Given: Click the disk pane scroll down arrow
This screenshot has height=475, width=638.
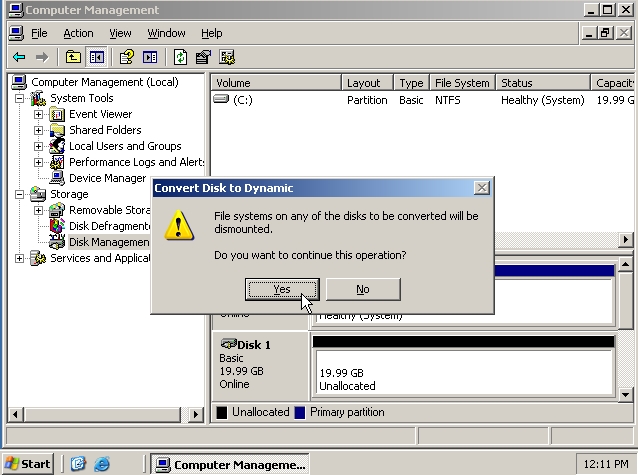Looking at the screenshot, I should [625, 394].
